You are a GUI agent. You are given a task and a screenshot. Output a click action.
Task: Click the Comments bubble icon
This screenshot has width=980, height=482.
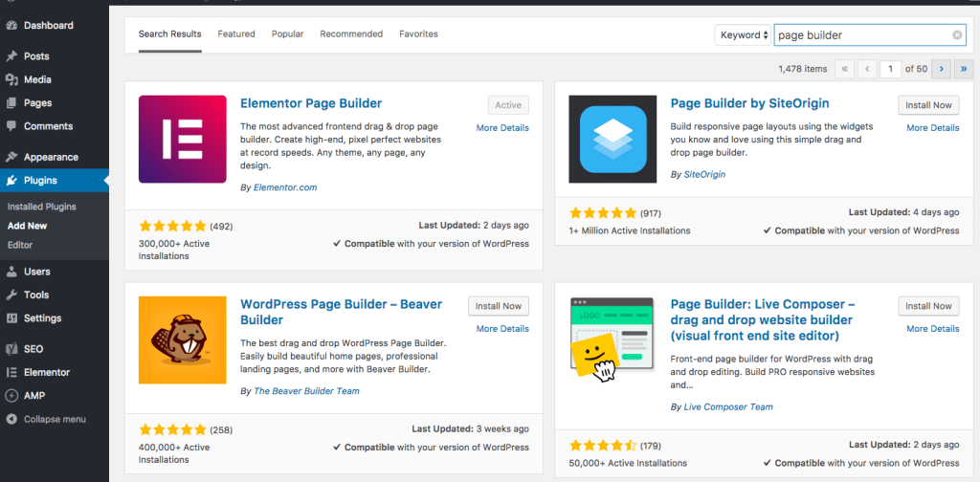(x=11, y=126)
